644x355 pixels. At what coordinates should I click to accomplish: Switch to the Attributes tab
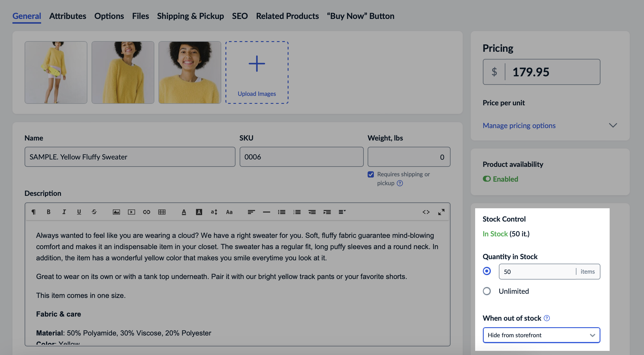[x=68, y=16]
